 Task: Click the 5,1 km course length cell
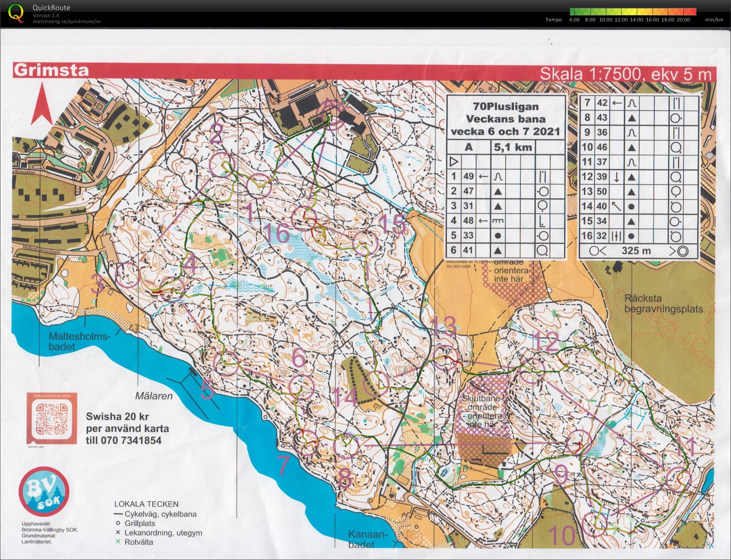click(513, 147)
